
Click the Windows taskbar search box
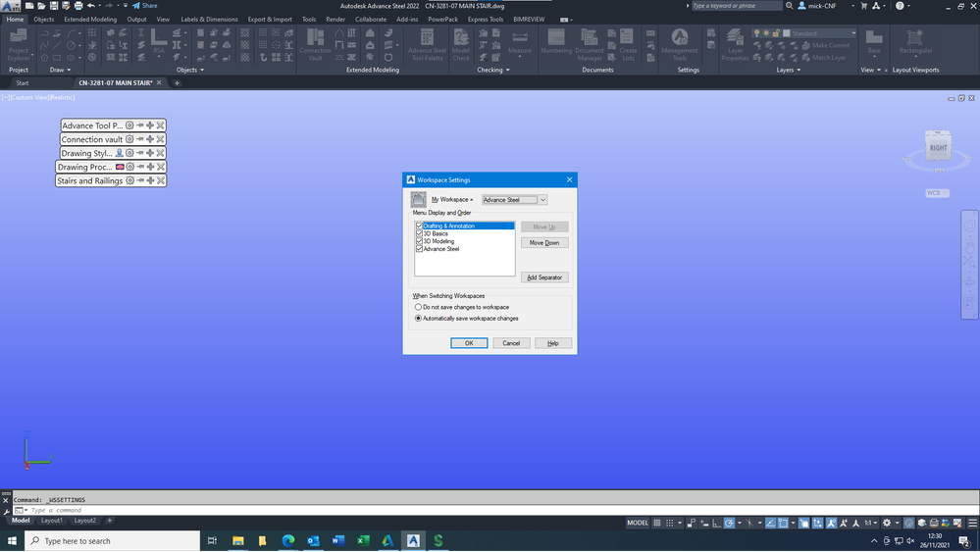pyautogui.click(x=113, y=541)
